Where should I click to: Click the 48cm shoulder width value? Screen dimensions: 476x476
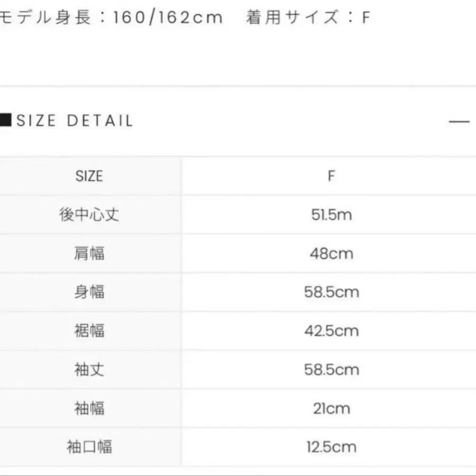point(331,253)
